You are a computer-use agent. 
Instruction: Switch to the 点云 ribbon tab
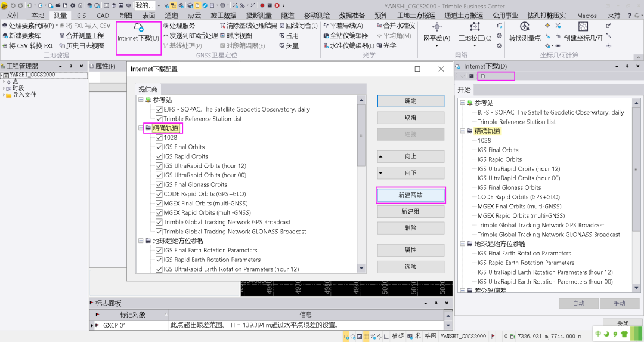(194, 15)
